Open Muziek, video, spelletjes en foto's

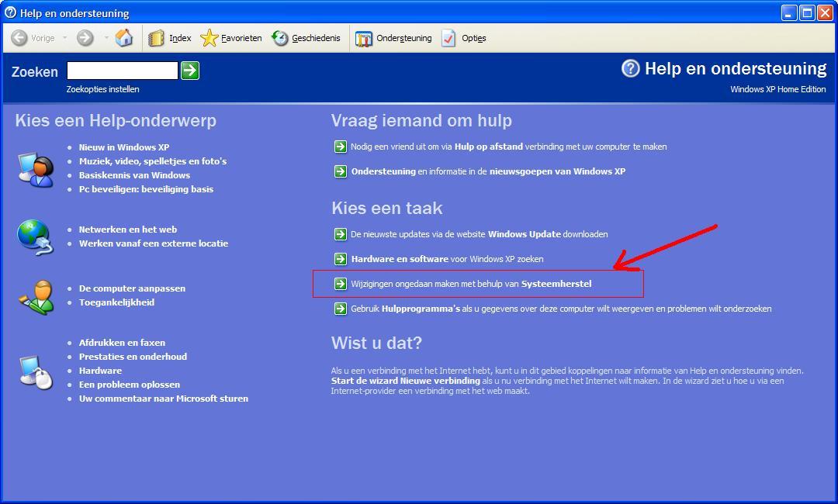[153, 161]
